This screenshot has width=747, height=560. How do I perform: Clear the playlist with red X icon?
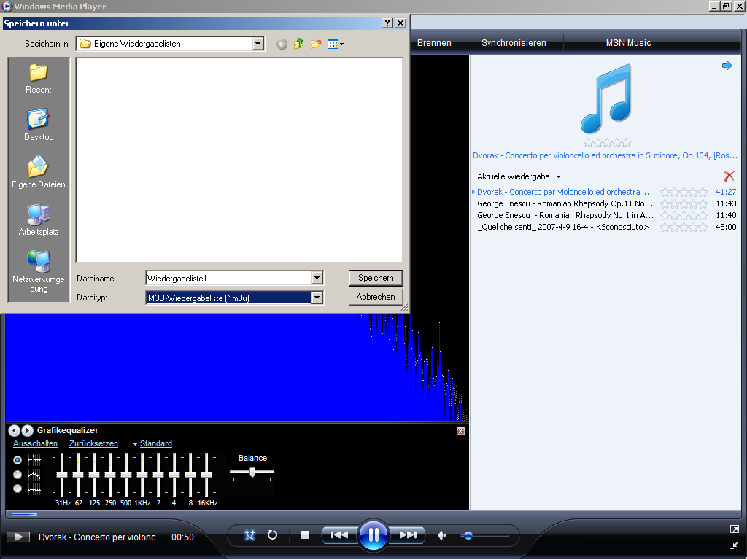click(729, 176)
